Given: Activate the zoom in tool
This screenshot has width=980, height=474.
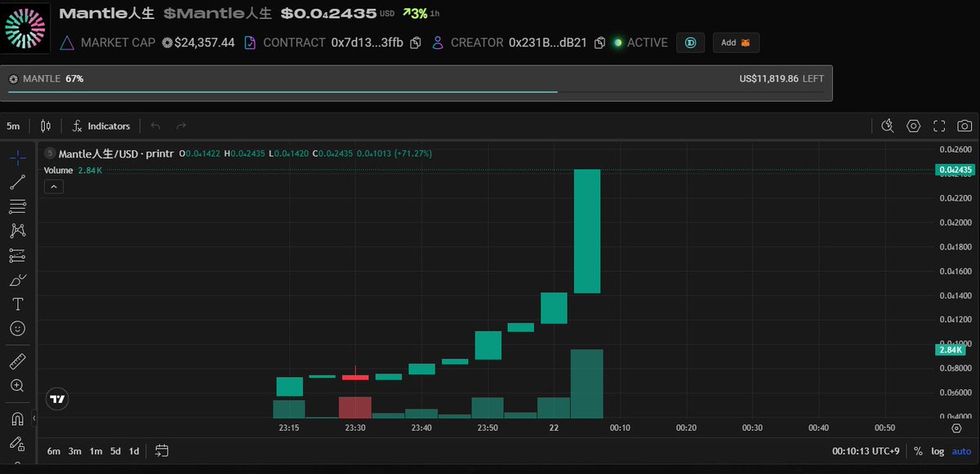Looking at the screenshot, I should (x=17, y=385).
